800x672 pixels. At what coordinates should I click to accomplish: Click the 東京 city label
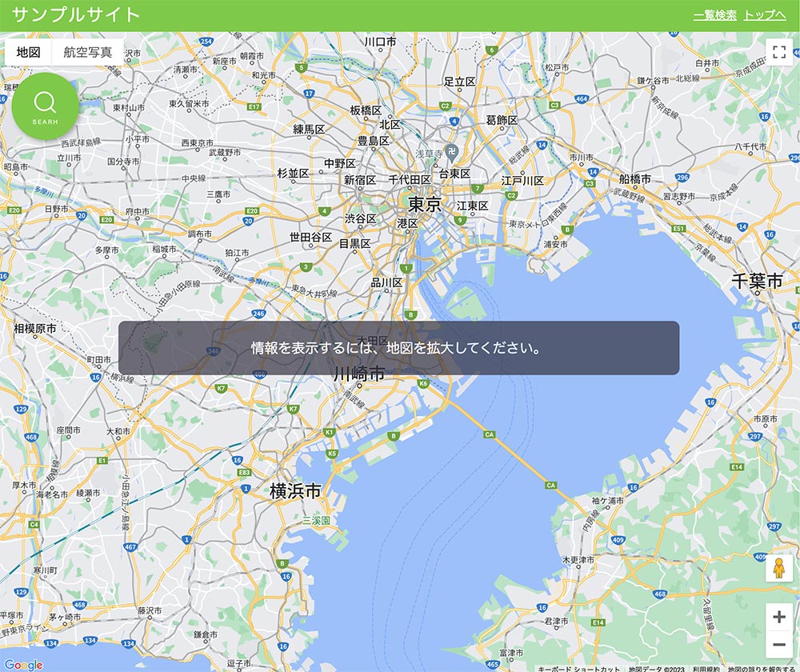coord(425,205)
